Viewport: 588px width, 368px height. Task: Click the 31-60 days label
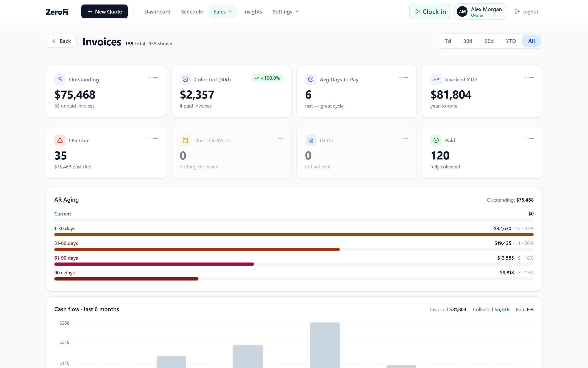coord(66,243)
